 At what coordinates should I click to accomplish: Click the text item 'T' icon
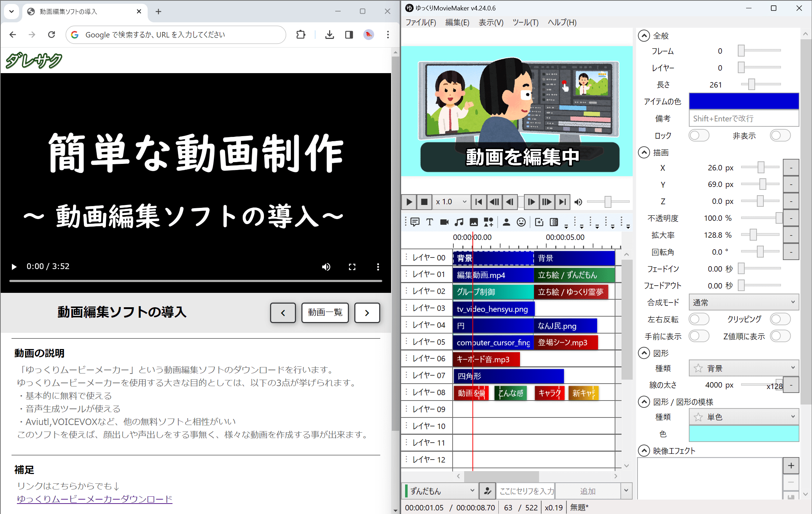tap(430, 222)
